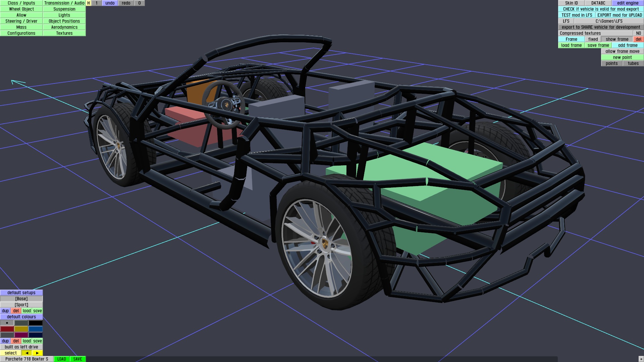Select the [Base] default setup
This screenshot has height=362, width=644.
coord(21,299)
